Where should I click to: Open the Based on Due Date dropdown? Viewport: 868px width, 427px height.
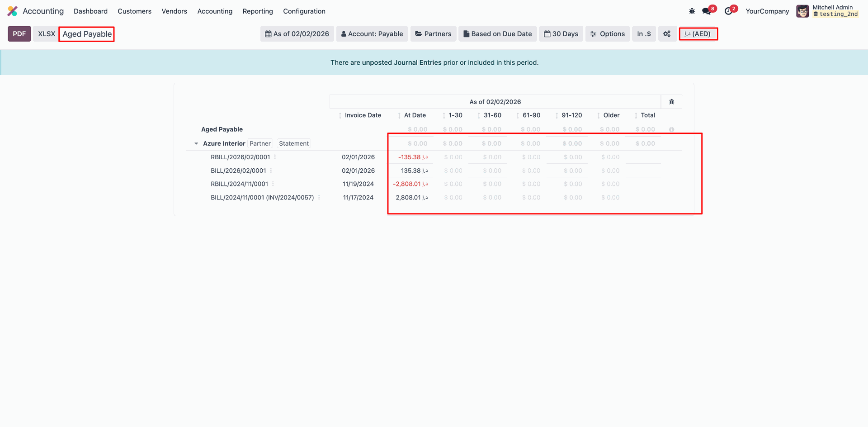click(497, 34)
